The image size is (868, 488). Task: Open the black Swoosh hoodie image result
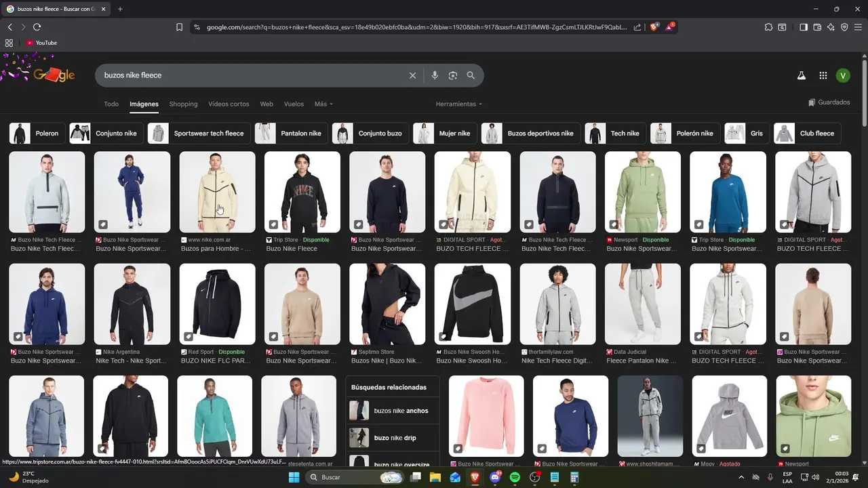pyautogui.click(x=472, y=304)
